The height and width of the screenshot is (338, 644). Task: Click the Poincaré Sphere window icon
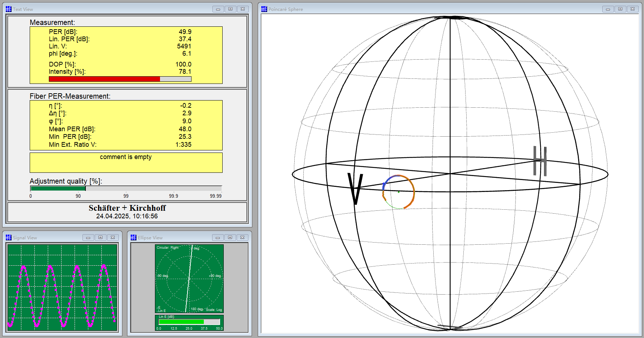[264, 9]
